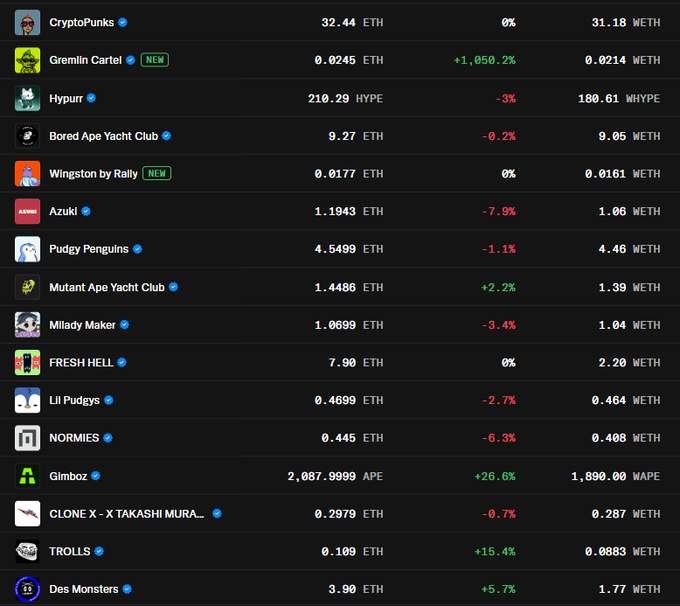The image size is (680, 606).
Task: Click the verified badge beside Gimboz
Action: point(96,476)
